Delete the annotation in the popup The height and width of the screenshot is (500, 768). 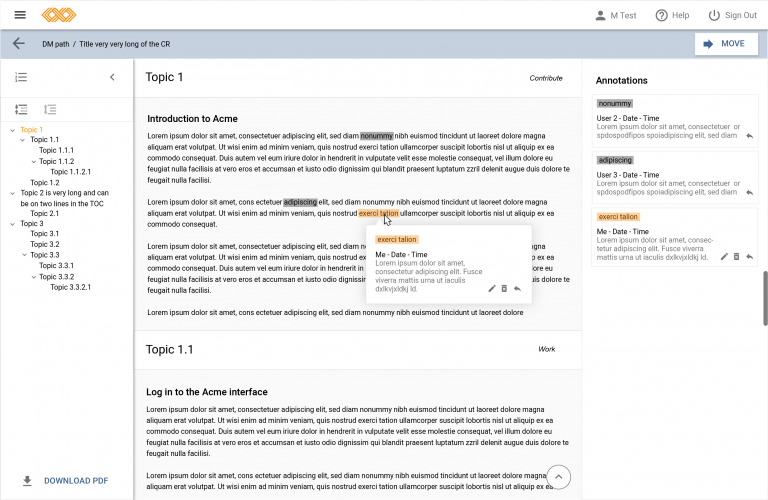coord(504,288)
